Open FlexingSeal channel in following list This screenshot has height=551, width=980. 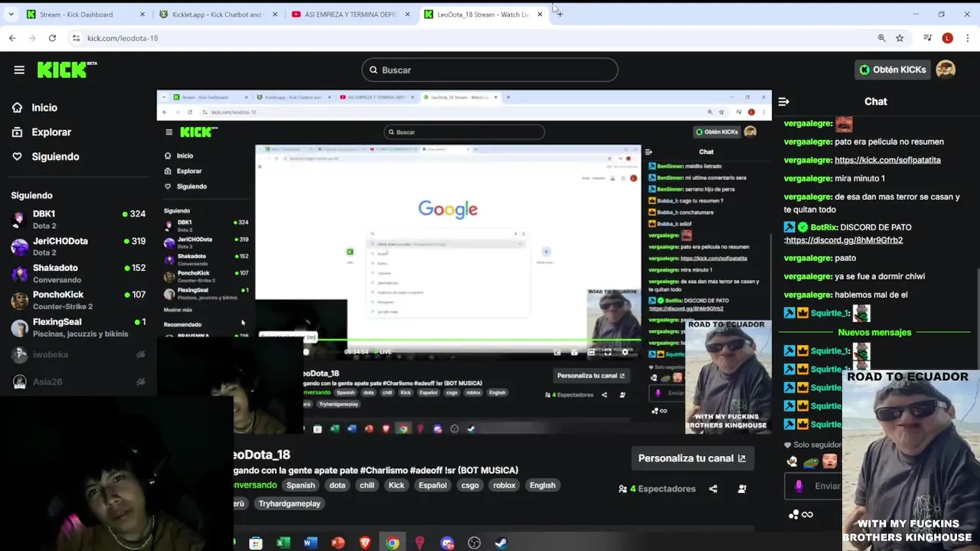(77, 328)
